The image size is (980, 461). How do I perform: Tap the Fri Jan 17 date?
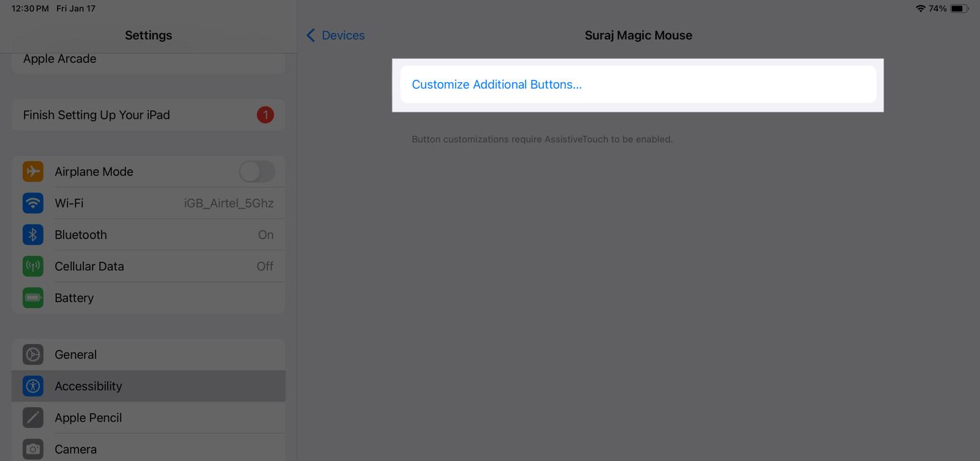(76, 9)
